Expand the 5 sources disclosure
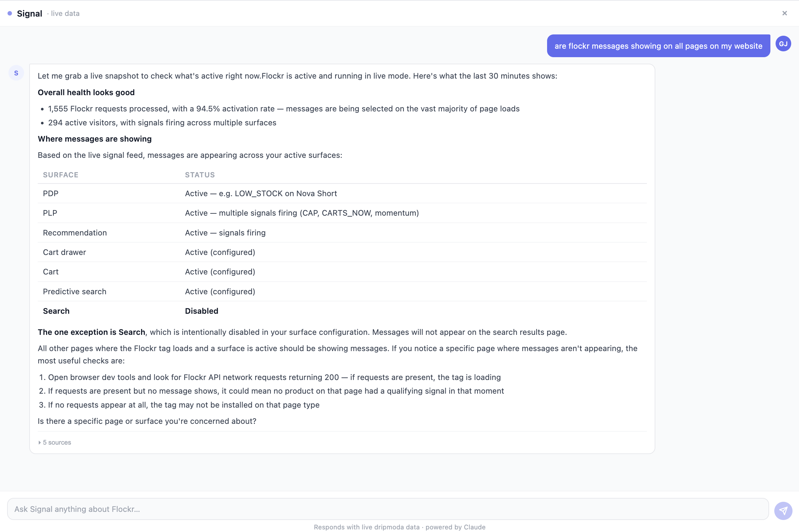This screenshot has width=799, height=532. [57, 442]
